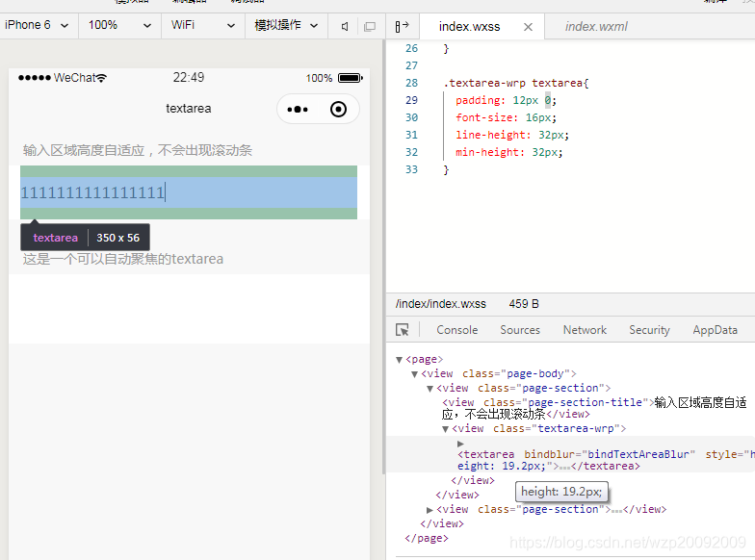755x560 pixels.
Task: Click the collapse panel arrow icon
Action: [402, 26]
